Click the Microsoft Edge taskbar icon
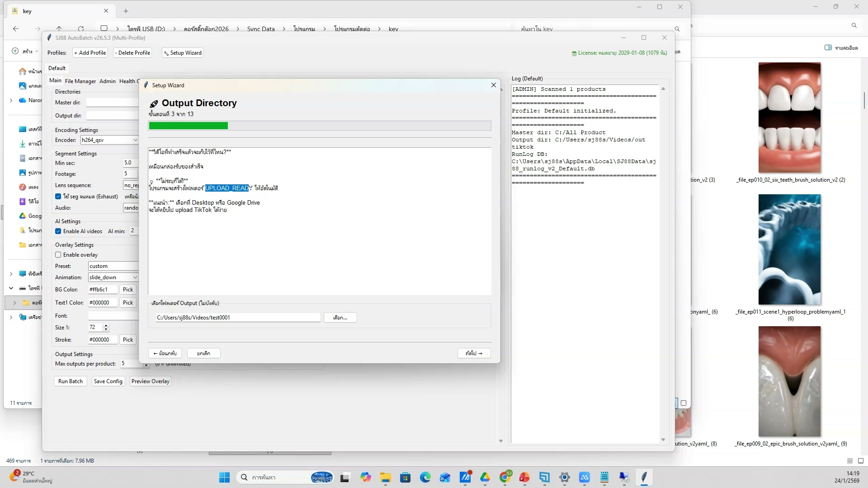 425,477
